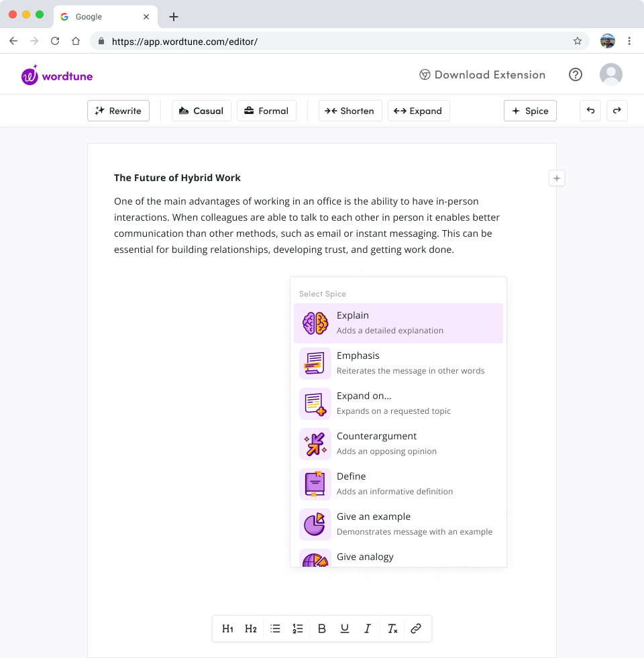Viewport: 644px width, 658px height.
Task: Open the user account avatar
Action: point(611,74)
